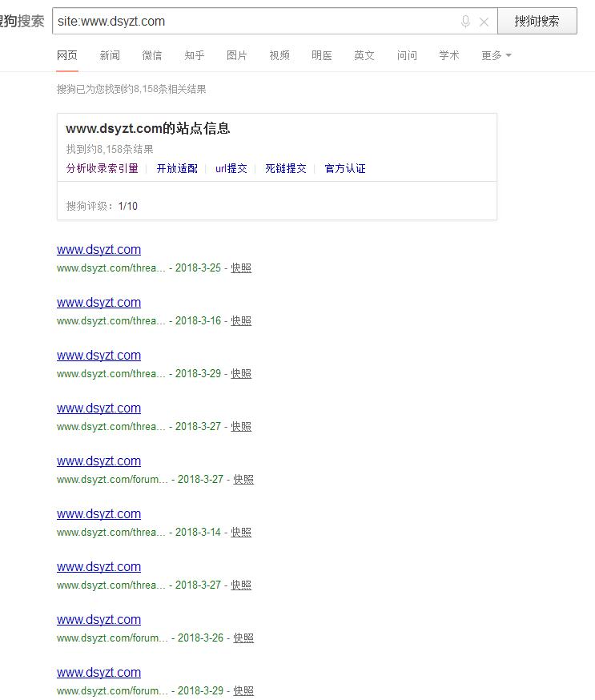Open result dated 2018-3-14
The image size is (595, 700).
point(98,514)
